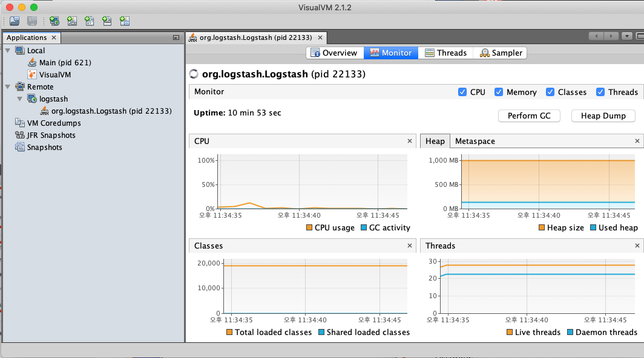
Task: Click the 'Classes' chart panel title
Action: tap(208, 246)
